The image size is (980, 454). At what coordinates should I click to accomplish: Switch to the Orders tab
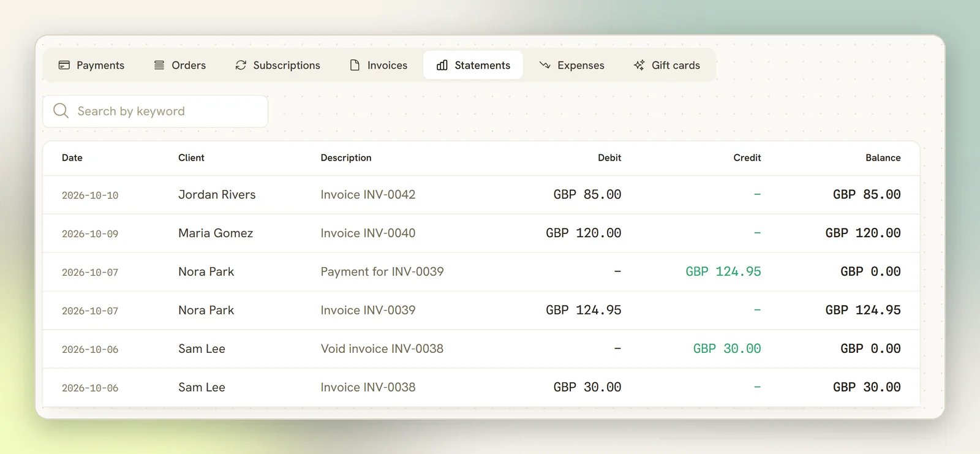(180, 65)
